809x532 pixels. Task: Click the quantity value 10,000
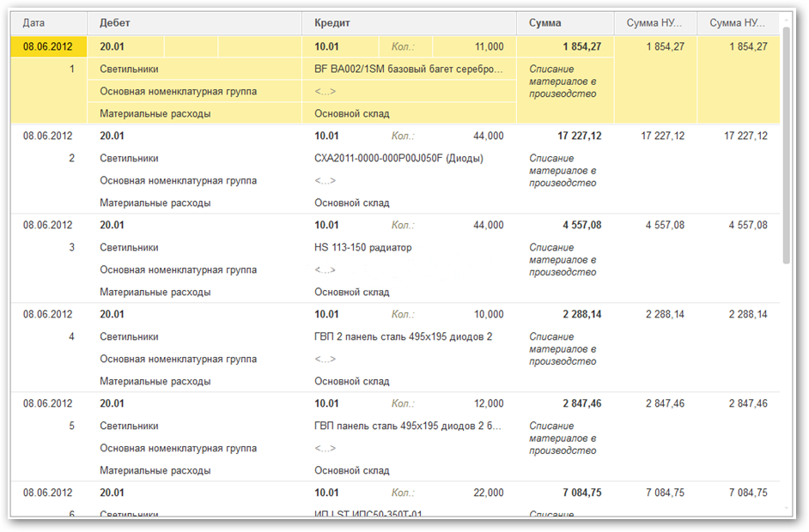[489, 314]
